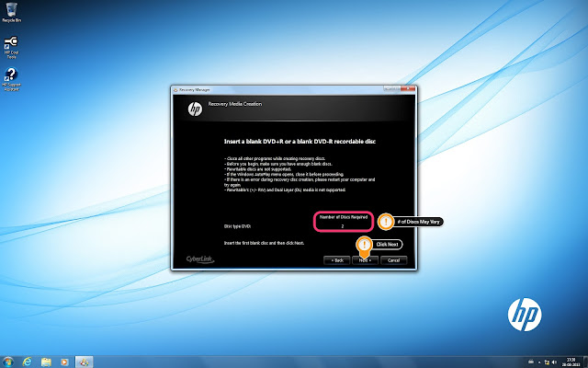Image resolution: width=588 pixels, height=368 pixels.
Task: Launch the HP Support Assistant desktop shortcut
Action: coord(11,79)
